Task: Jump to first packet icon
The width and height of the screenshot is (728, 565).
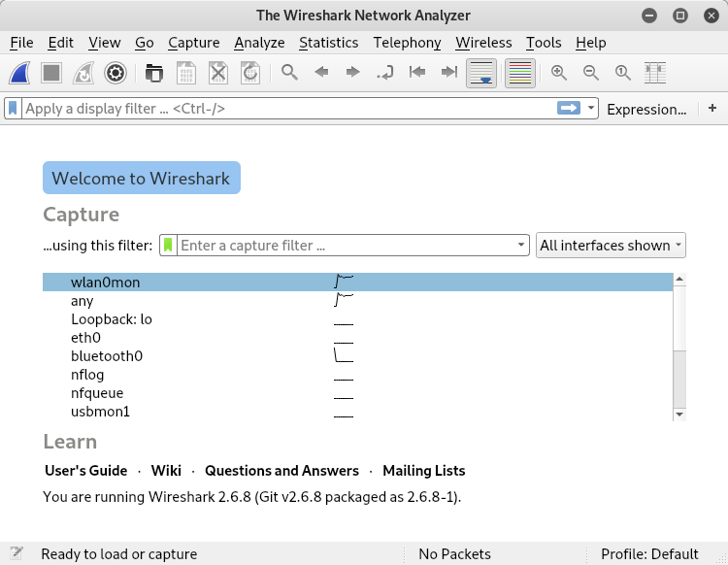Action: [x=417, y=72]
